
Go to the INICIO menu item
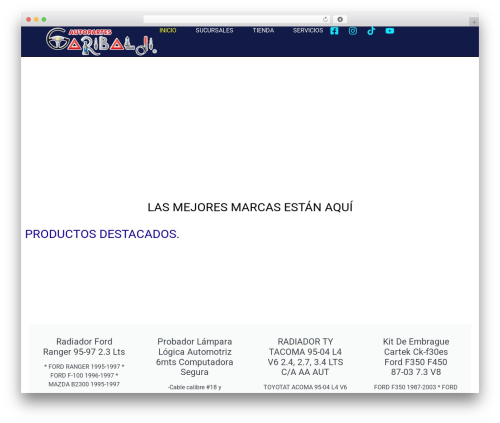click(168, 30)
